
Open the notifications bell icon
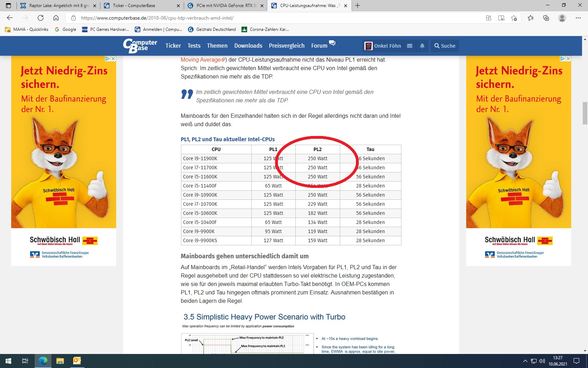pyautogui.click(x=422, y=46)
